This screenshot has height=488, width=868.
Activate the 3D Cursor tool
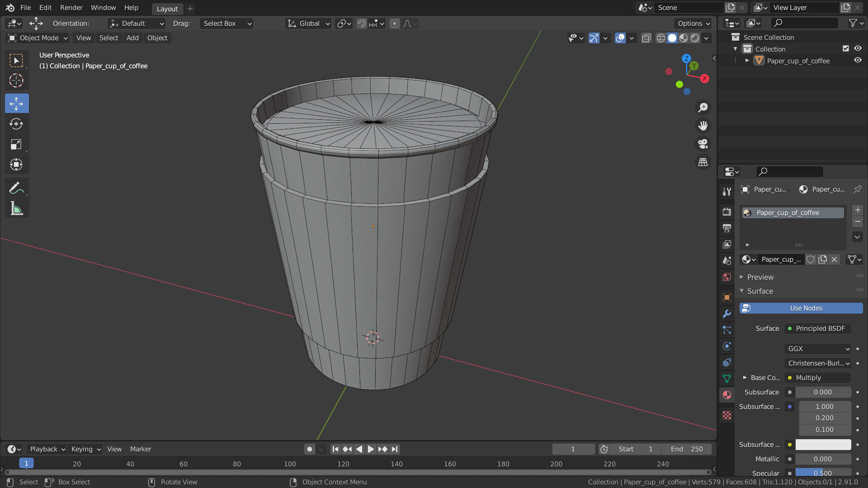pyautogui.click(x=17, y=81)
